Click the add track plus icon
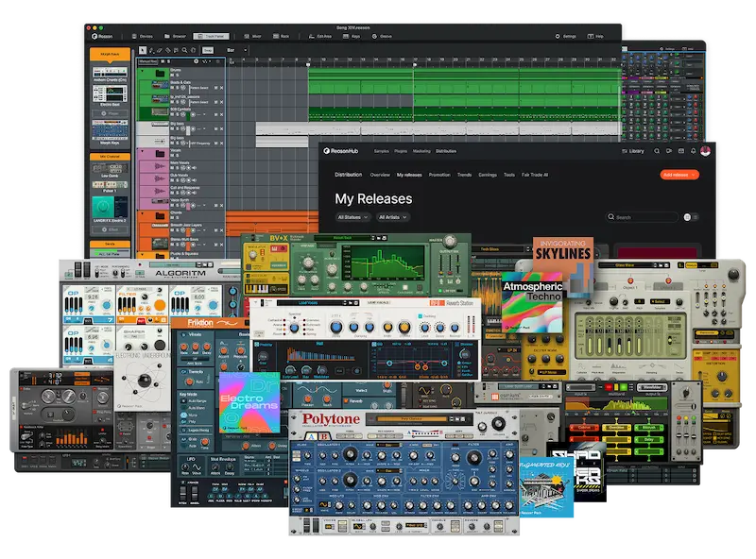The image size is (756, 559). click(x=196, y=61)
